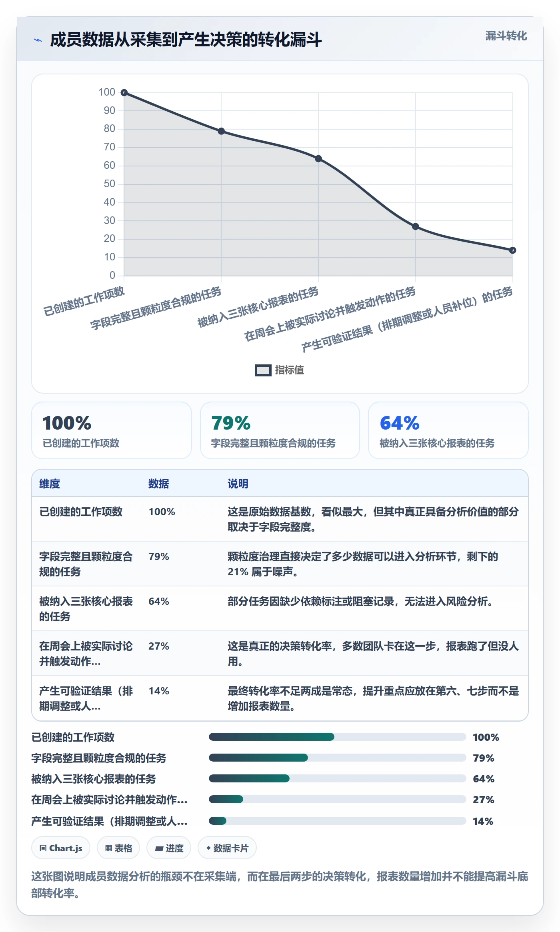Click the chart x-axis label 被纳入三张核心报表的任务
Viewport: 560px width, 932px height.
[258, 307]
